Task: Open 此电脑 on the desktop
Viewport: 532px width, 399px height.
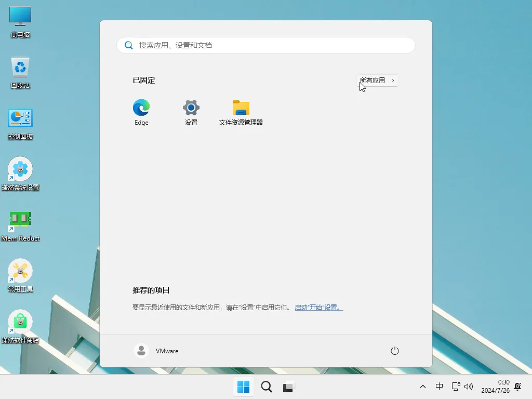Action: [20, 20]
